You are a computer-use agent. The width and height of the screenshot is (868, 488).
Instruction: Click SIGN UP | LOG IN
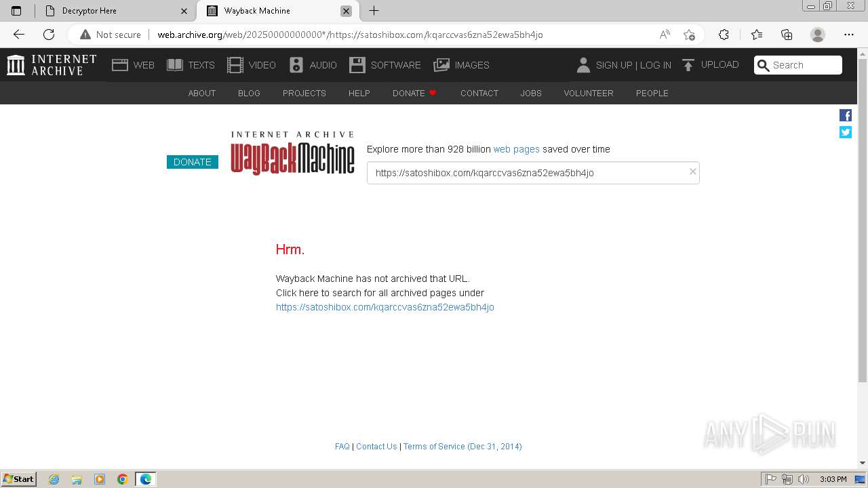pos(624,65)
